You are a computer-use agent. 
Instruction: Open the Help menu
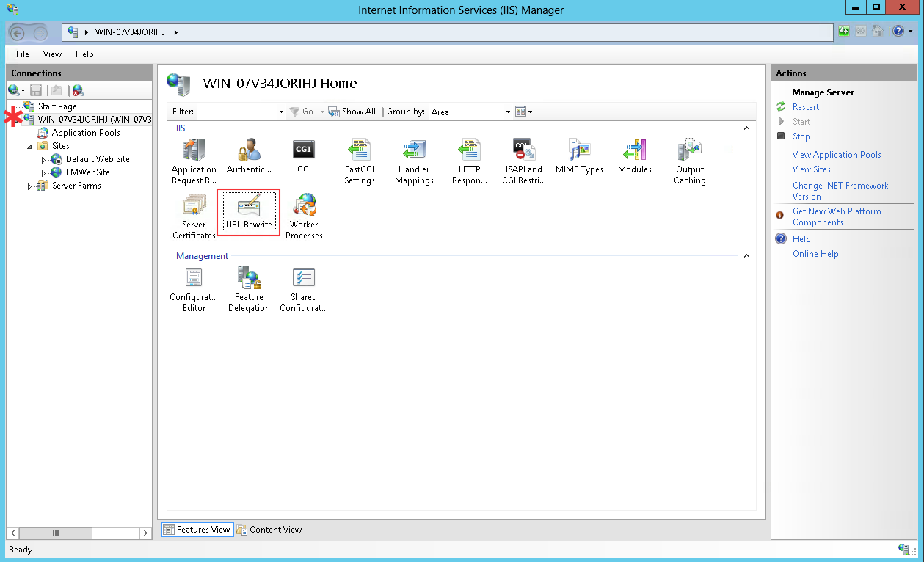(84, 54)
